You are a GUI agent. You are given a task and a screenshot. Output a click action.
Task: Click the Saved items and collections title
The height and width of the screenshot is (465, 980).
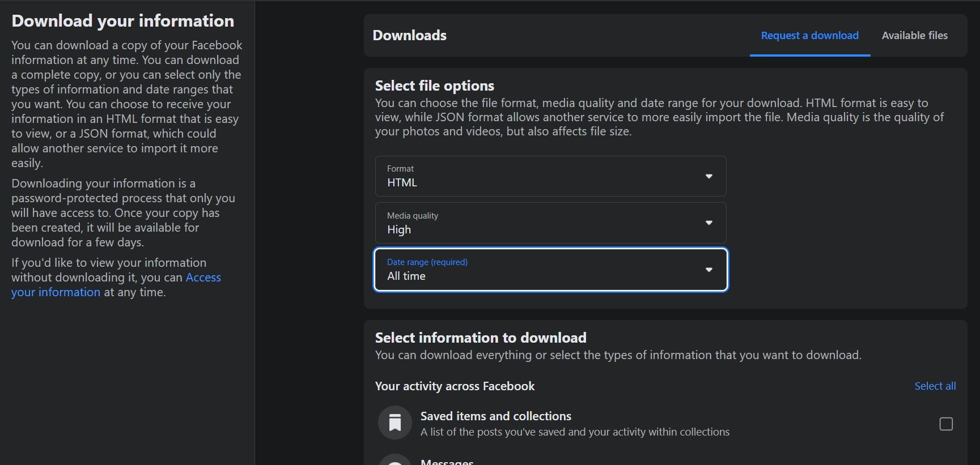(x=495, y=416)
